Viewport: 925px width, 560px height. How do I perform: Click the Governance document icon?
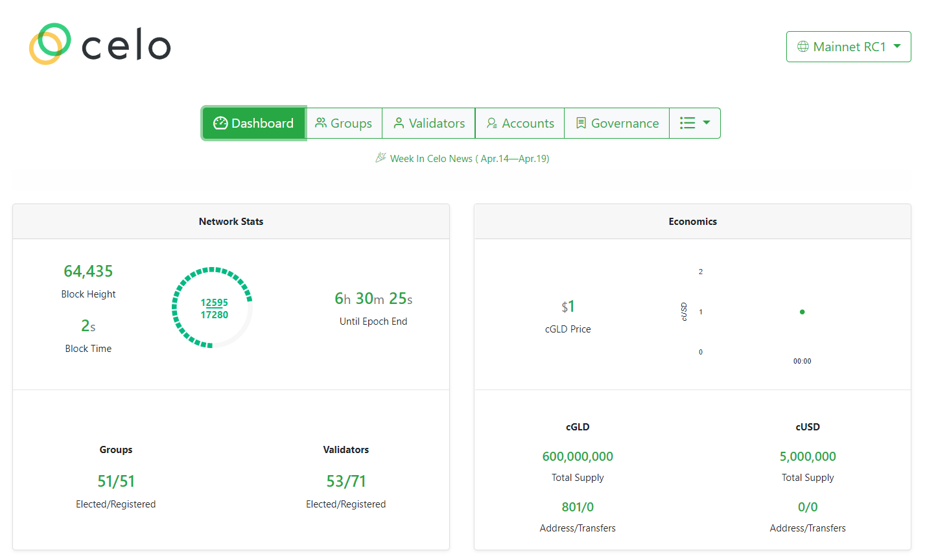coord(581,123)
